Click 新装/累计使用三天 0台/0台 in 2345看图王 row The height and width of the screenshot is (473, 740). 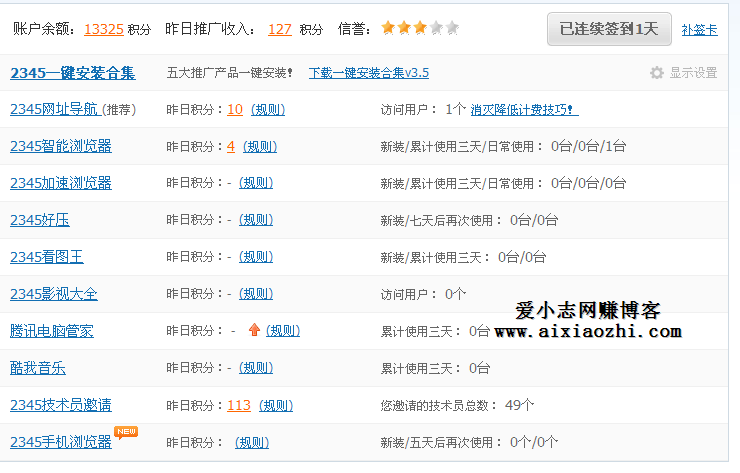click(463, 257)
